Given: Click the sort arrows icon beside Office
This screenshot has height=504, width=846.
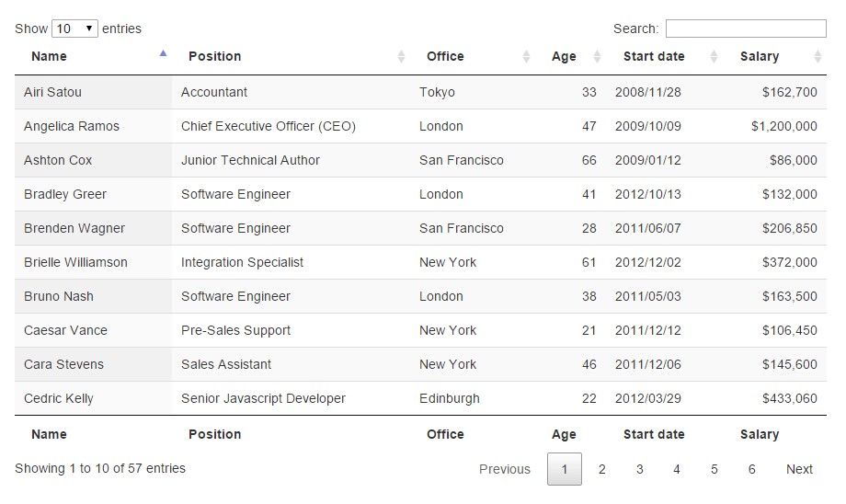Looking at the screenshot, I should coord(526,57).
